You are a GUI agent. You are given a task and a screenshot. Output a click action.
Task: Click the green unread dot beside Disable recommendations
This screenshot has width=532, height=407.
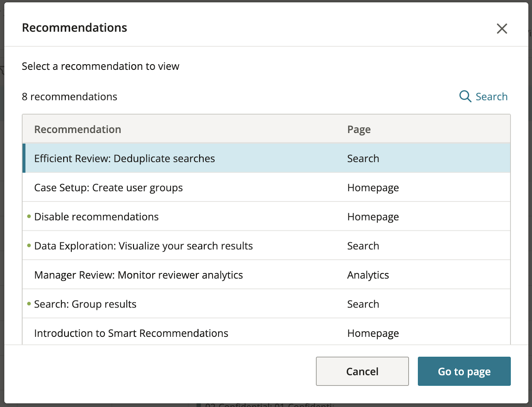coord(28,216)
